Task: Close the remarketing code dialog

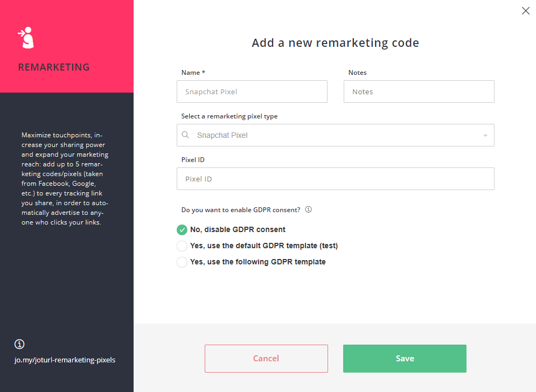Action: [525, 11]
